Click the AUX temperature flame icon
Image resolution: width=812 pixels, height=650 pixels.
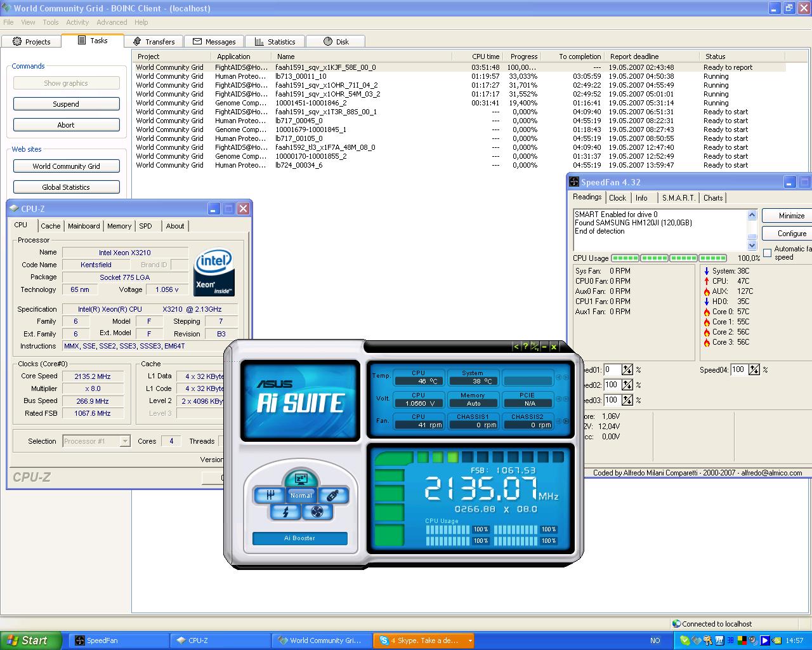point(707,291)
